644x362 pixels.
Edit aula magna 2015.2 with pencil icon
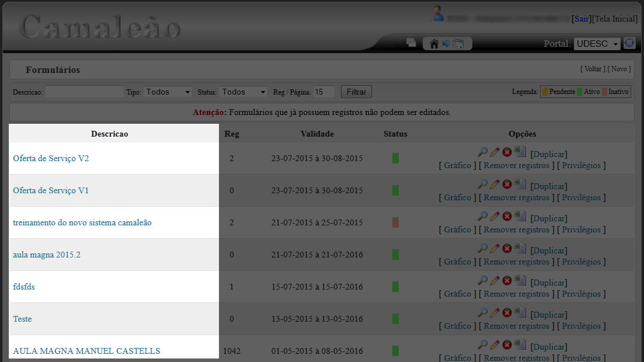[x=495, y=248]
